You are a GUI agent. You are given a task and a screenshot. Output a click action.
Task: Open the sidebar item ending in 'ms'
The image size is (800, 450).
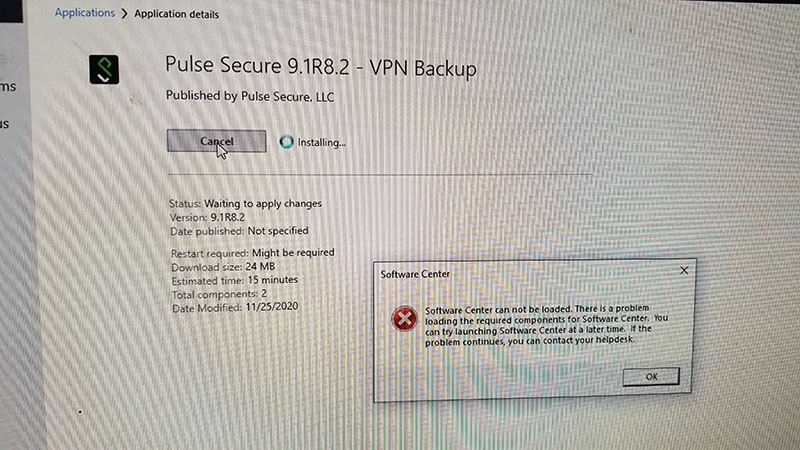pyautogui.click(x=8, y=87)
